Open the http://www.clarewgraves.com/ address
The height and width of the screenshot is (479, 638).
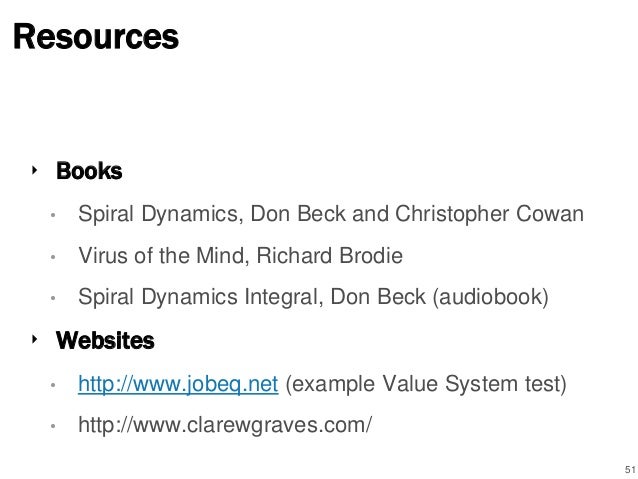pyautogui.click(x=225, y=426)
